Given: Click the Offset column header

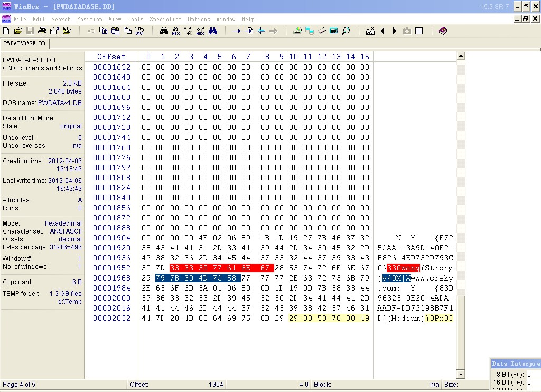Looking at the screenshot, I should point(111,57).
